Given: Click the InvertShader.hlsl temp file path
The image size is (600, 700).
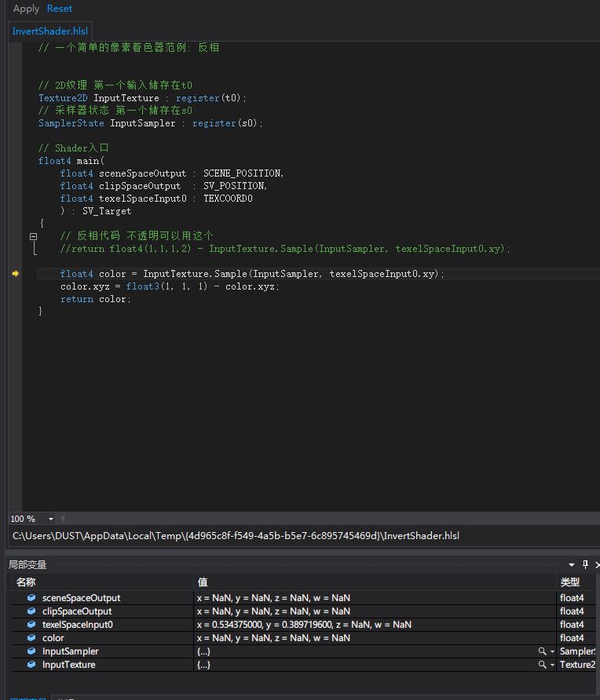Looking at the screenshot, I should pyautogui.click(x=236, y=536).
